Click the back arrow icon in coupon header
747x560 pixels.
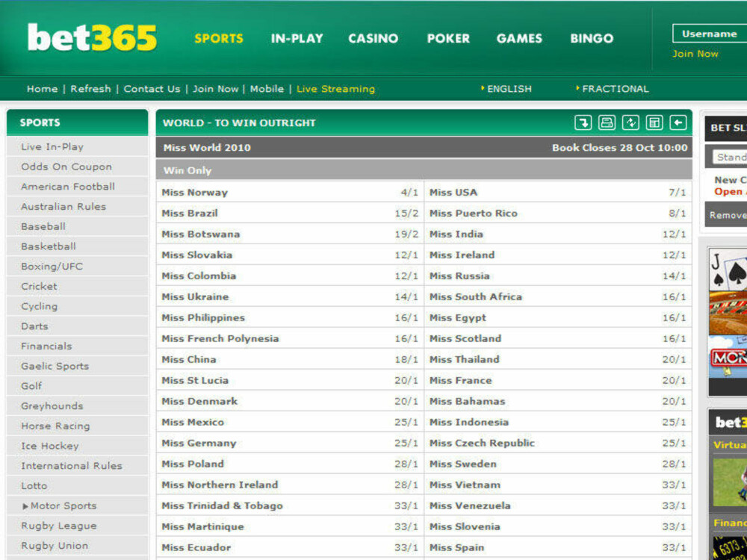click(x=678, y=122)
